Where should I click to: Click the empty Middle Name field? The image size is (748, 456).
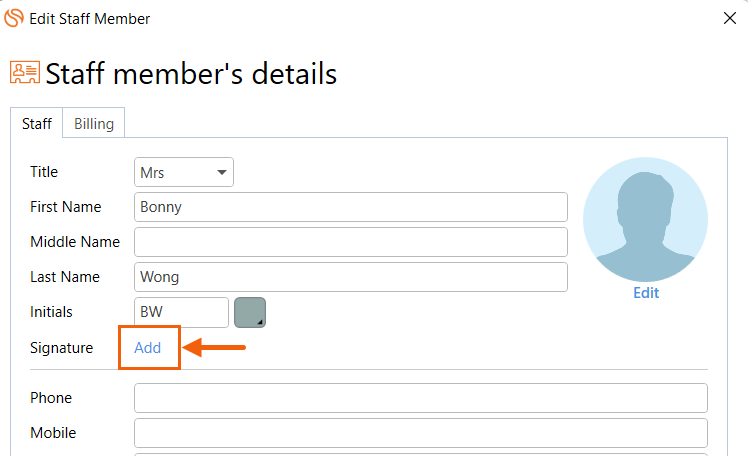(x=351, y=242)
